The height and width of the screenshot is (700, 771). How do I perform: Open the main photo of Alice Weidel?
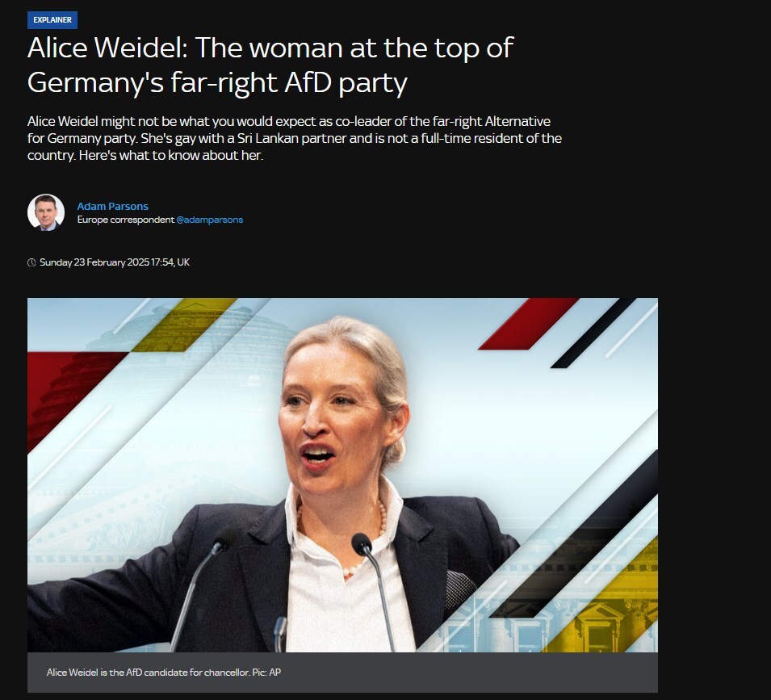[x=342, y=475]
